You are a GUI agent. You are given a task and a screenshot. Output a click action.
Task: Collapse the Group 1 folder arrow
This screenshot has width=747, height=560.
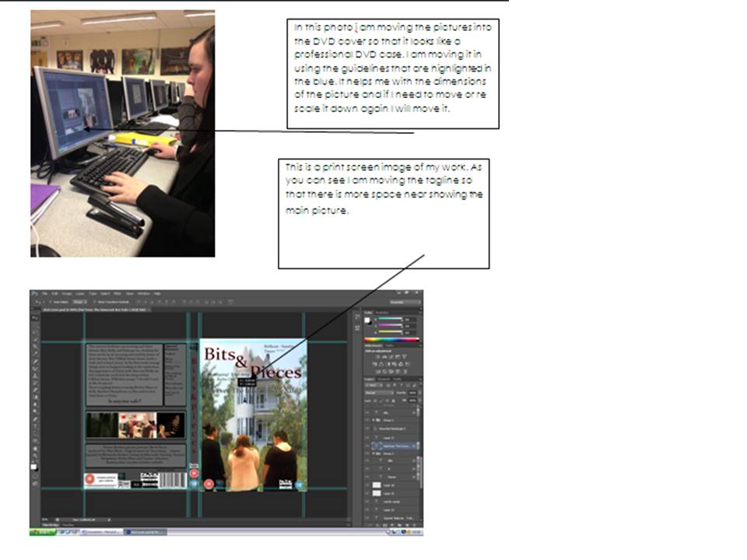tap(373, 453)
